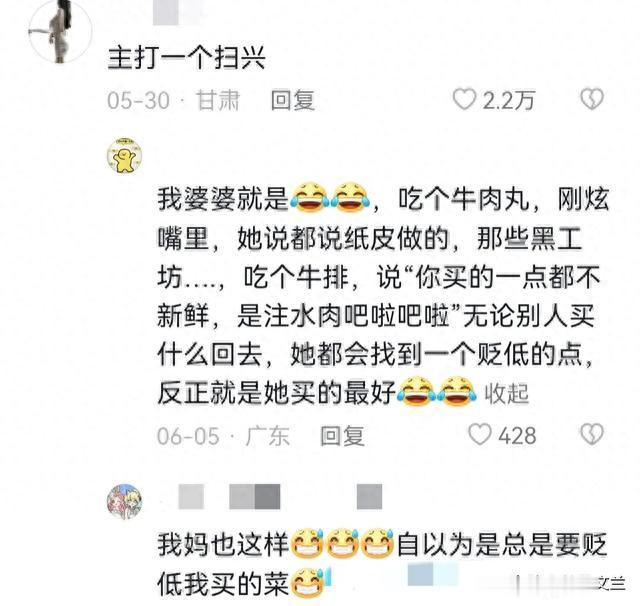
Task: Select the 我妈也这样 comment text
Action: pos(382,564)
